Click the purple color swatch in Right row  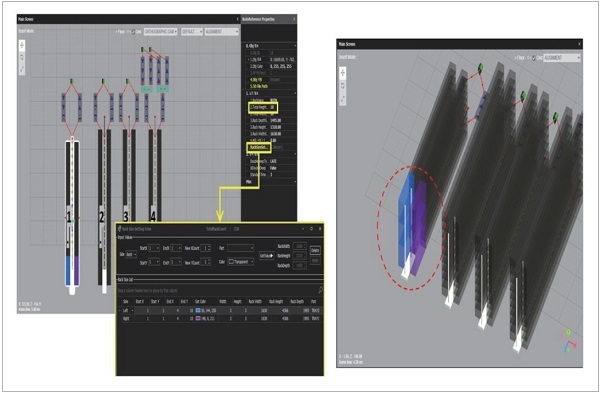point(198,318)
